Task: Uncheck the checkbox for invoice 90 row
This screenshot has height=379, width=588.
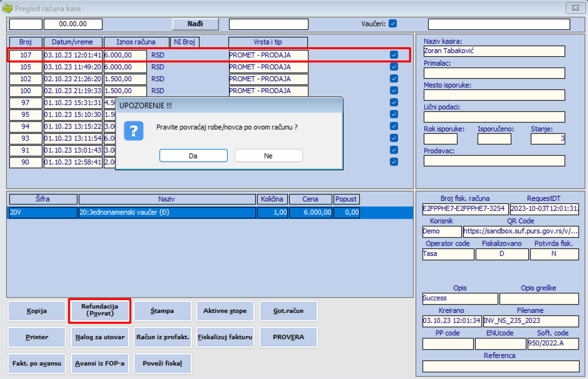Action: tap(394, 162)
